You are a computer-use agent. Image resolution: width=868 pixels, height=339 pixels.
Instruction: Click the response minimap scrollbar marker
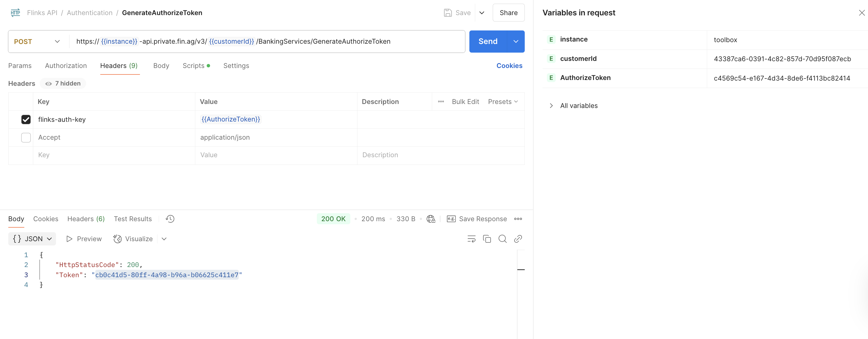tap(521, 269)
